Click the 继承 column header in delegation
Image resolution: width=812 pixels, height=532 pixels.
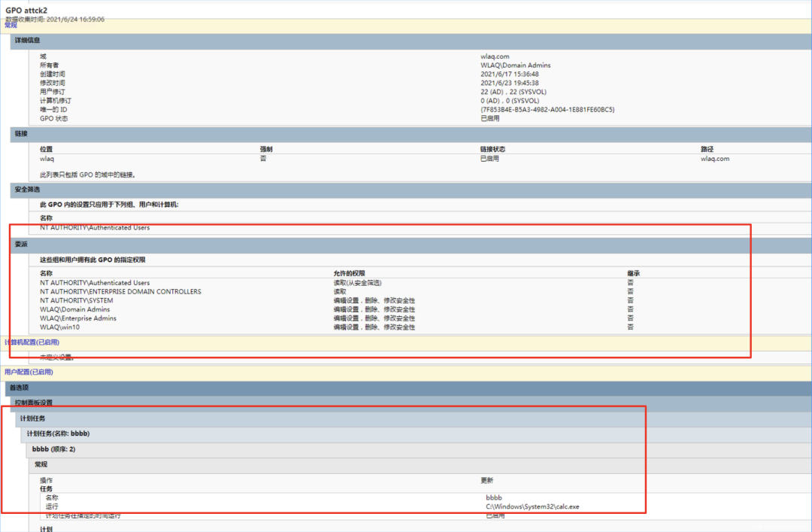tap(633, 273)
